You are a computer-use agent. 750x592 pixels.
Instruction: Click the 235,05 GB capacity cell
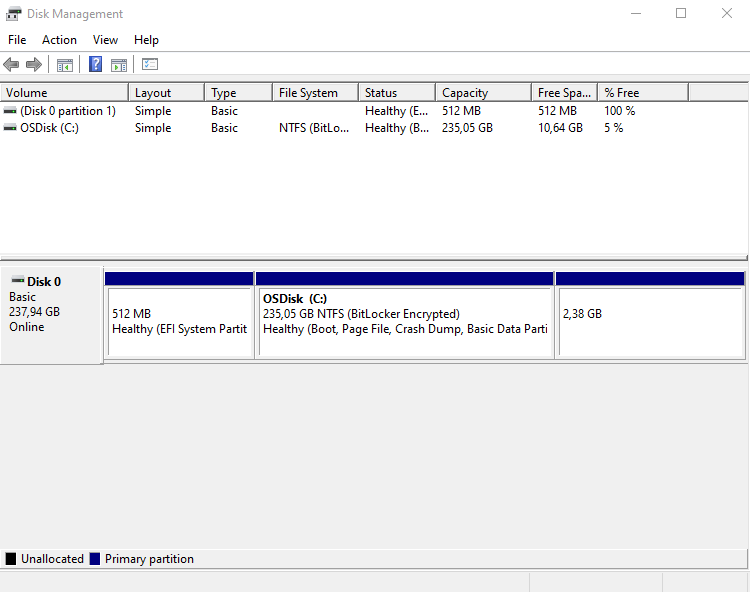[x=467, y=128]
